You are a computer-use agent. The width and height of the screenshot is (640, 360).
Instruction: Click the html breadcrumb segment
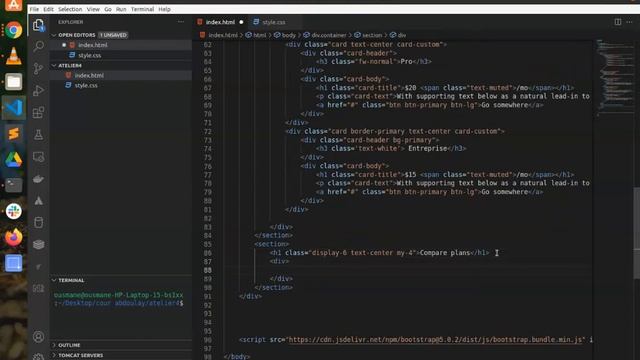(260, 35)
